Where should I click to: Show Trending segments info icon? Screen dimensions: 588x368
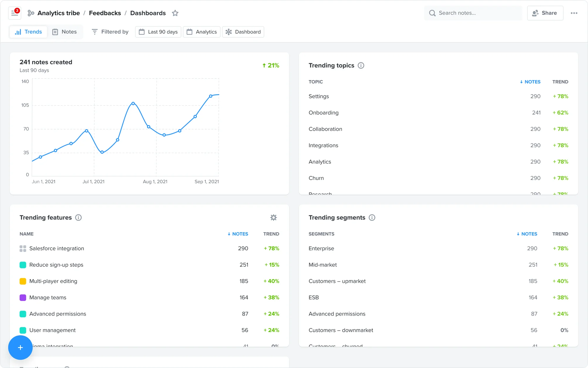coord(372,218)
